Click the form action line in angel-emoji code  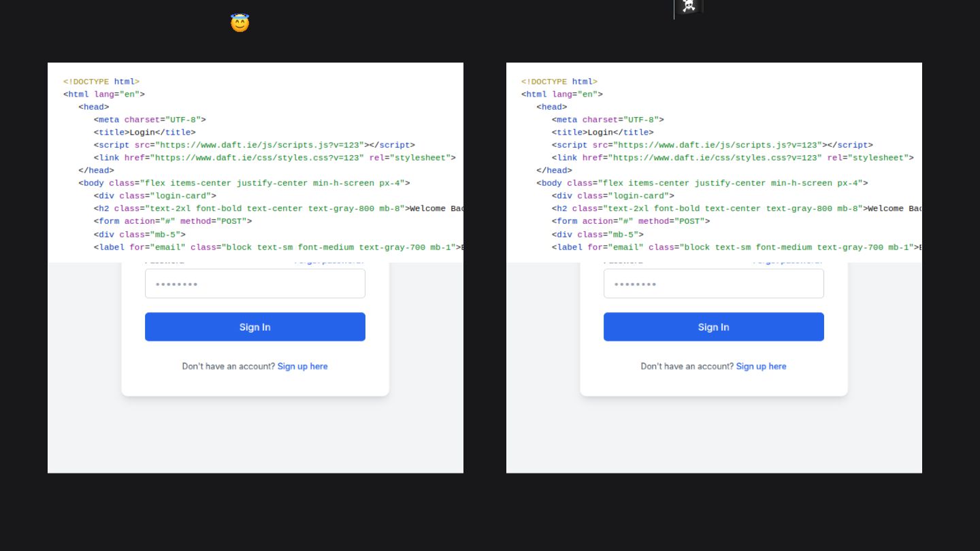[173, 221]
